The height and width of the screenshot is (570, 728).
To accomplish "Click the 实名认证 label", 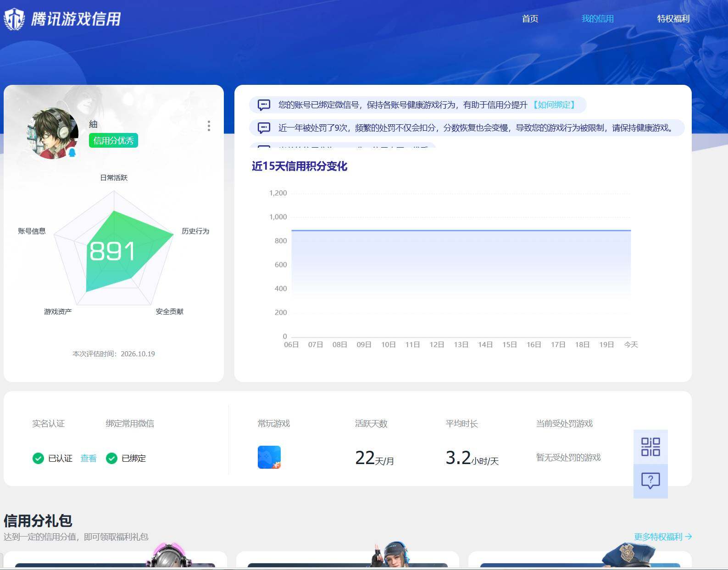I will pos(48,423).
